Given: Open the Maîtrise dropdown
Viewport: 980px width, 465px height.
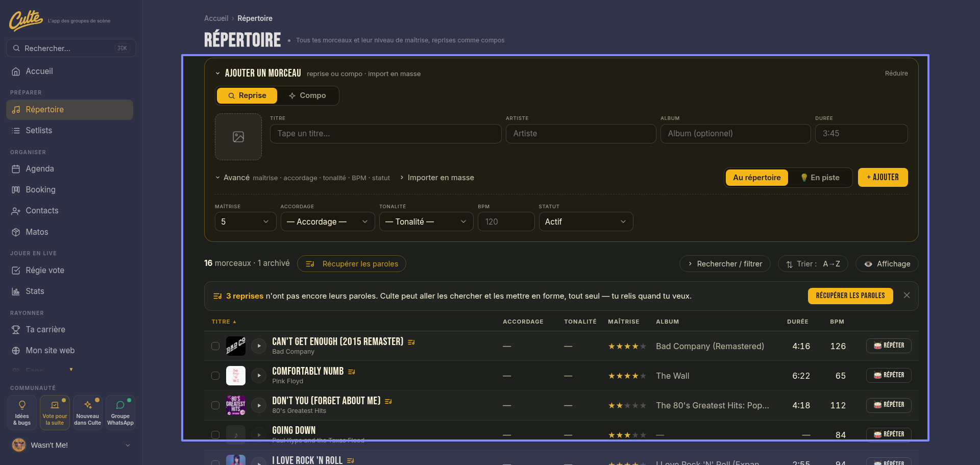Looking at the screenshot, I should pos(246,222).
